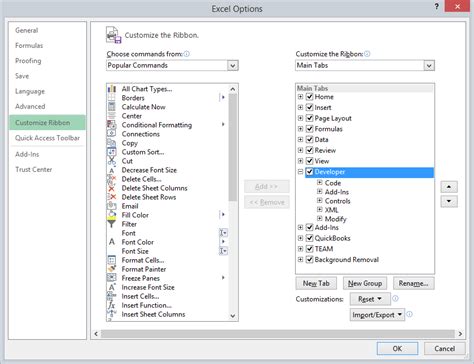Open the Trust Center category
The width and height of the screenshot is (474, 364).
[34, 169]
